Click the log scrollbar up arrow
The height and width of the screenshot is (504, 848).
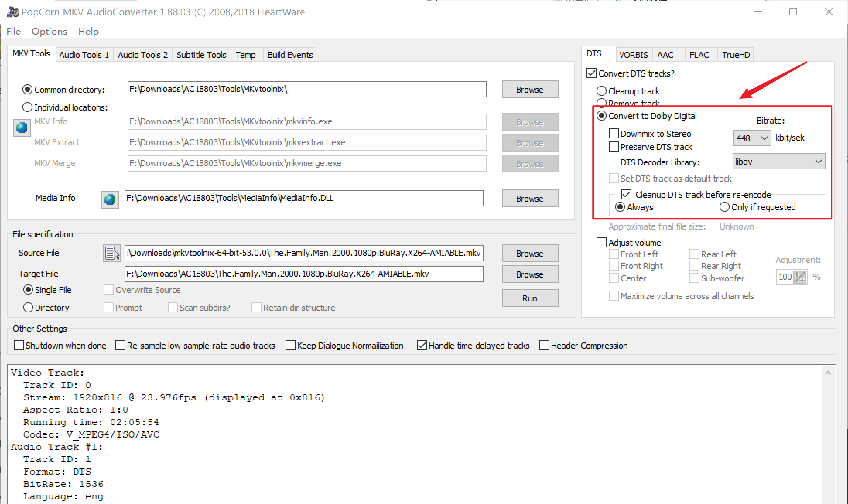click(828, 373)
